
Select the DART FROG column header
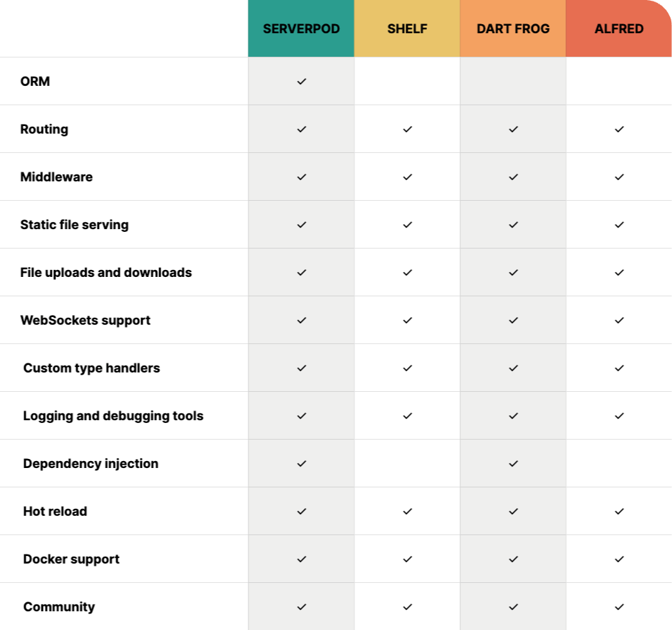point(513,29)
